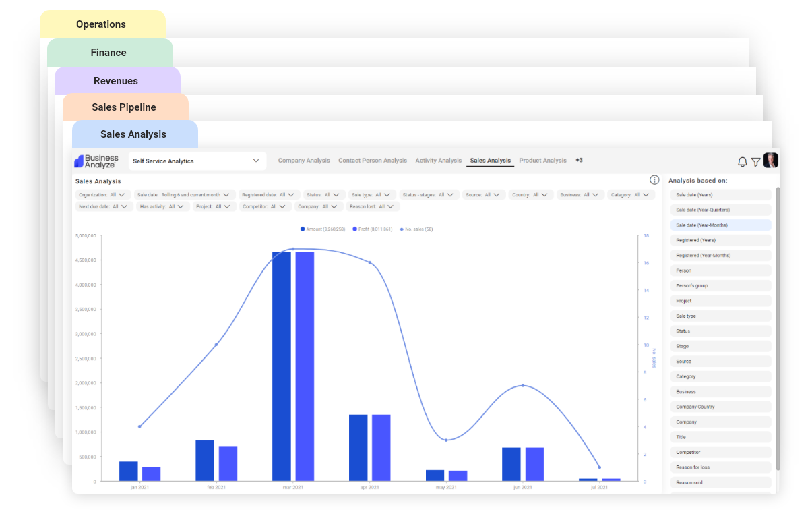Open the Self Service Analytics dropdown
Screen dimensions: 812x516
pyautogui.click(x=196, y=161)
